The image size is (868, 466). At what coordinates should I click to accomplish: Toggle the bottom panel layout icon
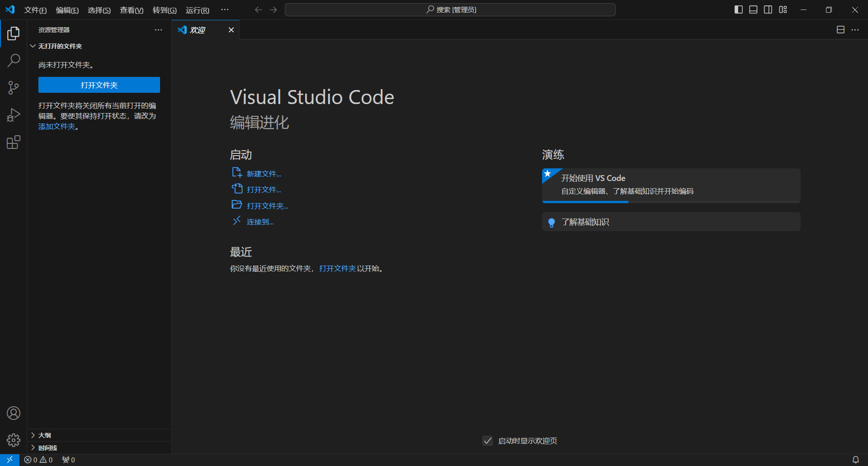coord(753,10)
